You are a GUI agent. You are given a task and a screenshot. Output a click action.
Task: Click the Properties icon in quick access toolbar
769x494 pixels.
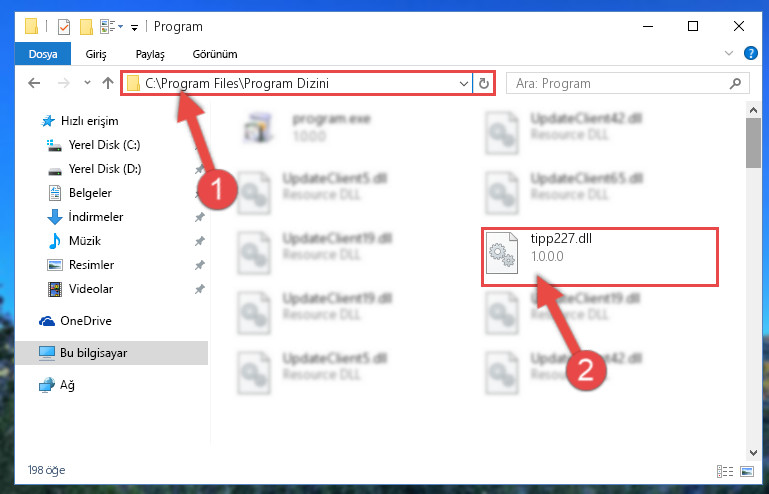[64, 26]
